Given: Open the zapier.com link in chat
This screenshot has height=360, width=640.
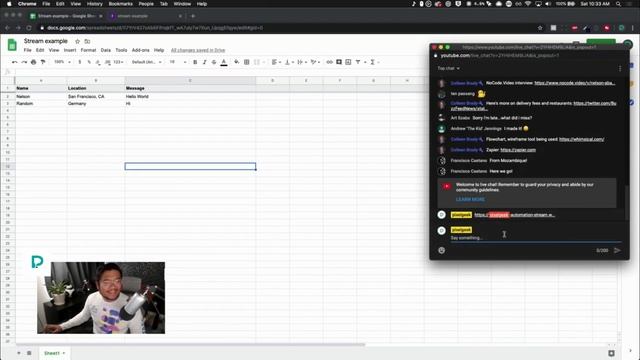Looking at the screenshot, I should 518,150.
